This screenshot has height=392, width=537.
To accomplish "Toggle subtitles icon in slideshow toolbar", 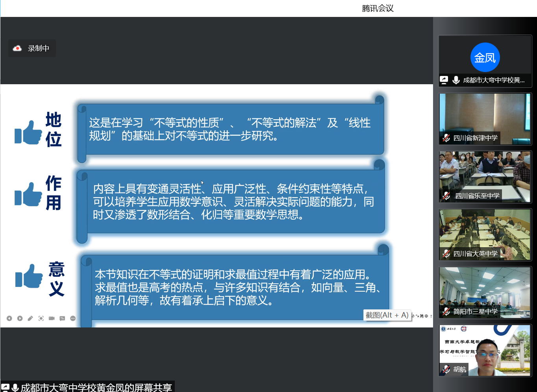I will click(62, 318).
